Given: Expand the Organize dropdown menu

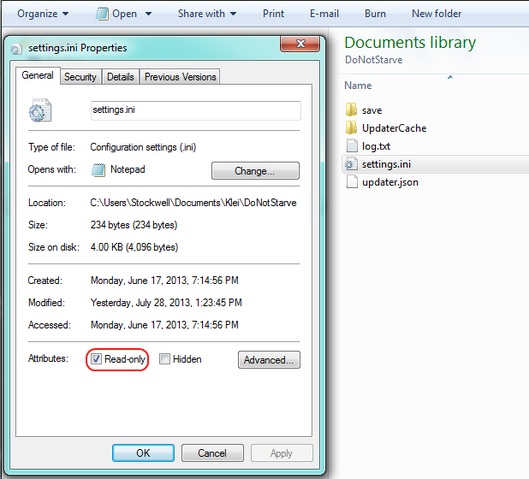Looking at the screenshot, I should 43,13.
